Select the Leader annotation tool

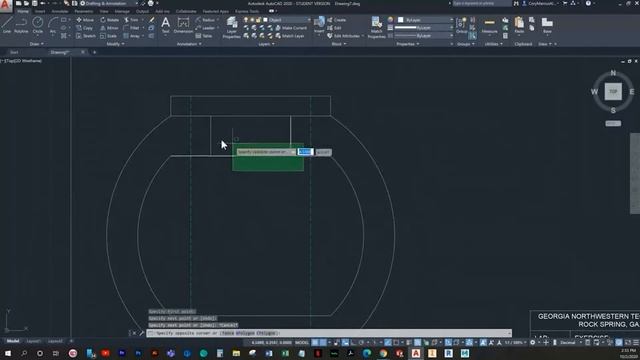tap(205, 28)
